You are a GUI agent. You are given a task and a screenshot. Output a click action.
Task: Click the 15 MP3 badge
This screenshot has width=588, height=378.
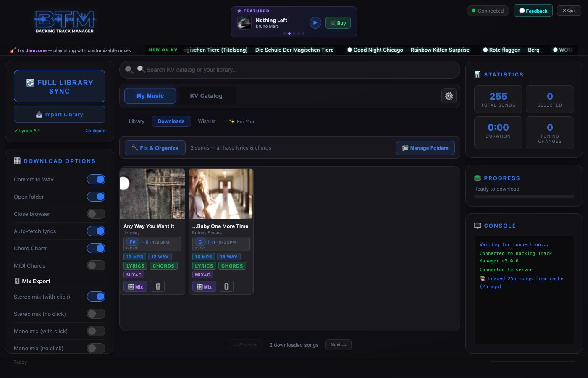pyautogui.click(x=204, y=257)
